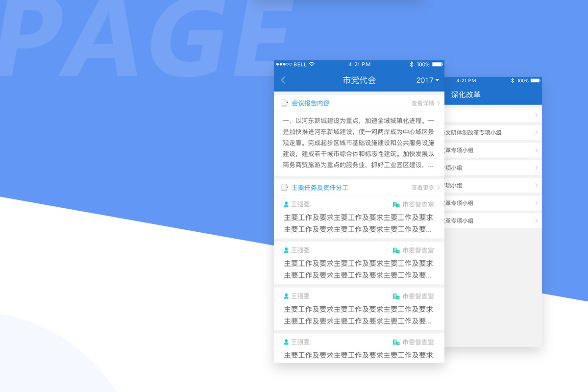Tap the 深化改革 header title
588x392 pixels.
(467, 95)
